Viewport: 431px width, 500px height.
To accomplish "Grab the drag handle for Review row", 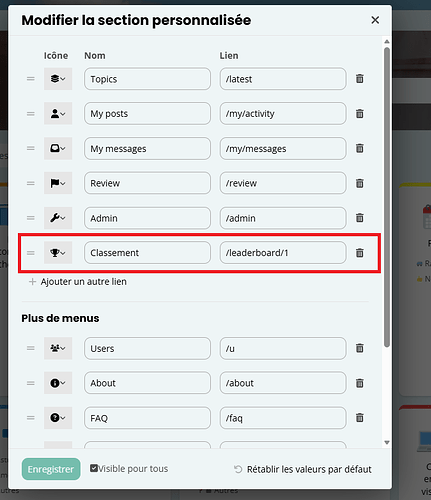I will [x=31, y=183].
